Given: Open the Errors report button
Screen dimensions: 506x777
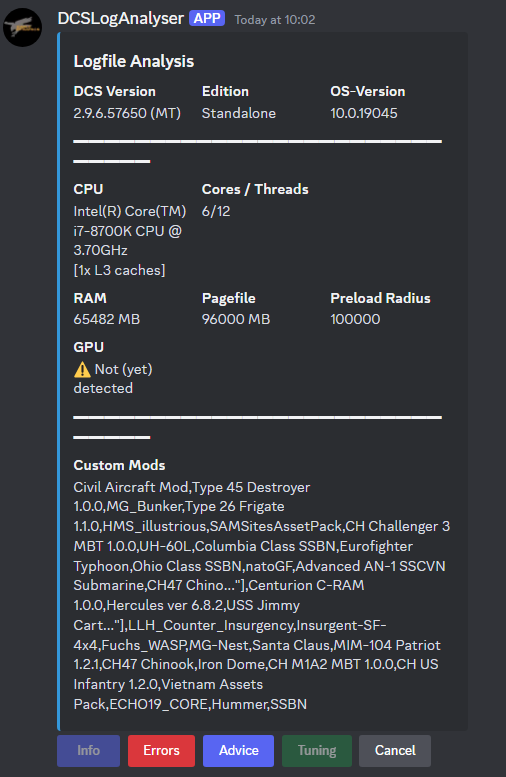Looking at the screenshot, I should point(162,750).
